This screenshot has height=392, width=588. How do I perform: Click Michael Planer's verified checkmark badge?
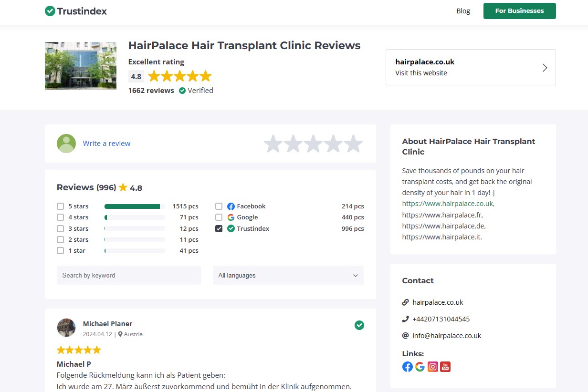(x=359, y=325)
